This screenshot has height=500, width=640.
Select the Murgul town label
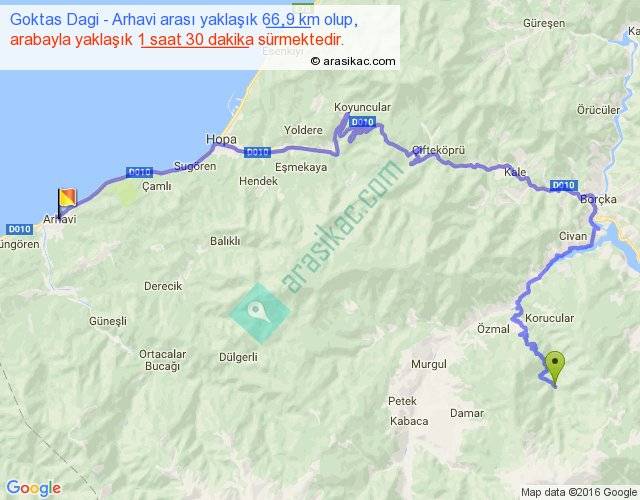[x=429, y=364]
